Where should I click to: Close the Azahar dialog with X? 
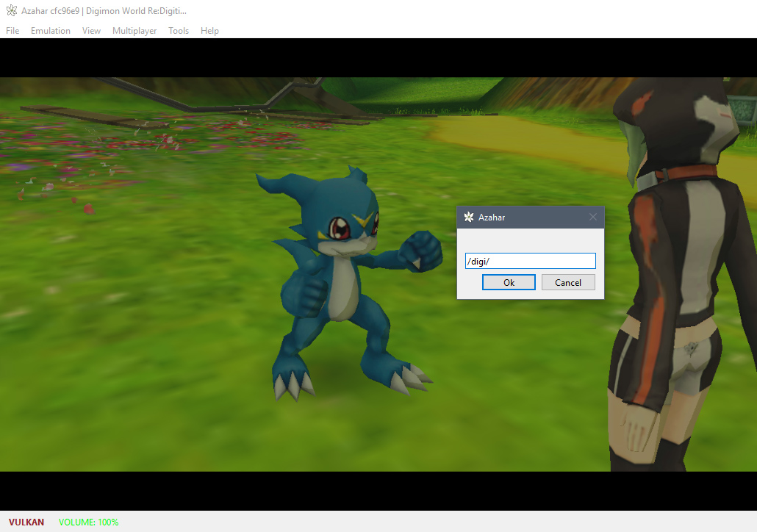point(593,218)
